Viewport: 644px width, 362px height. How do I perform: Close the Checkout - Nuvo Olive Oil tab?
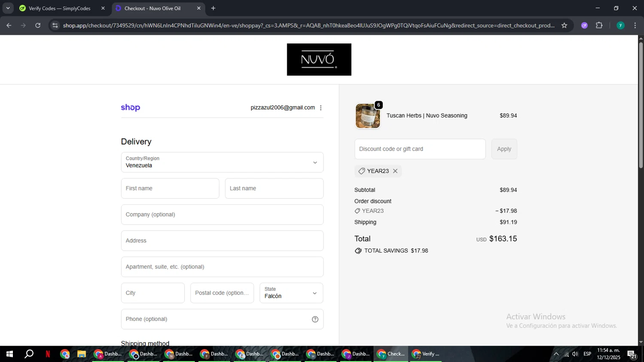(x=199, y=8)
